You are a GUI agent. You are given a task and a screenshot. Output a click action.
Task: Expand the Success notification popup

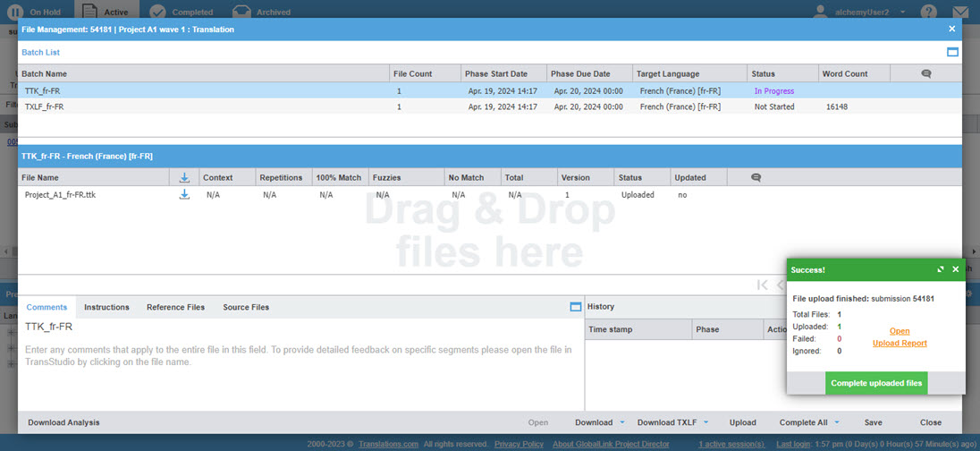[x=941, y=269]
